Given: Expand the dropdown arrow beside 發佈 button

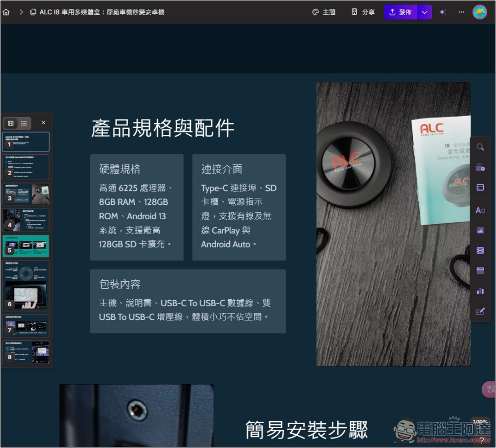Looking at the screenshot, I should (x=424, y=12).
